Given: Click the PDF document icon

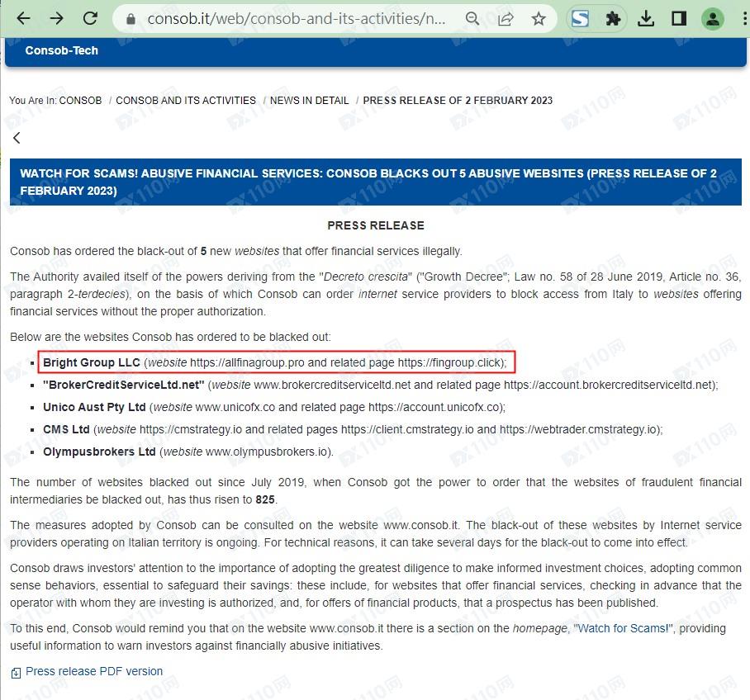Looking at the screenshot, I should tap(16, 673).
